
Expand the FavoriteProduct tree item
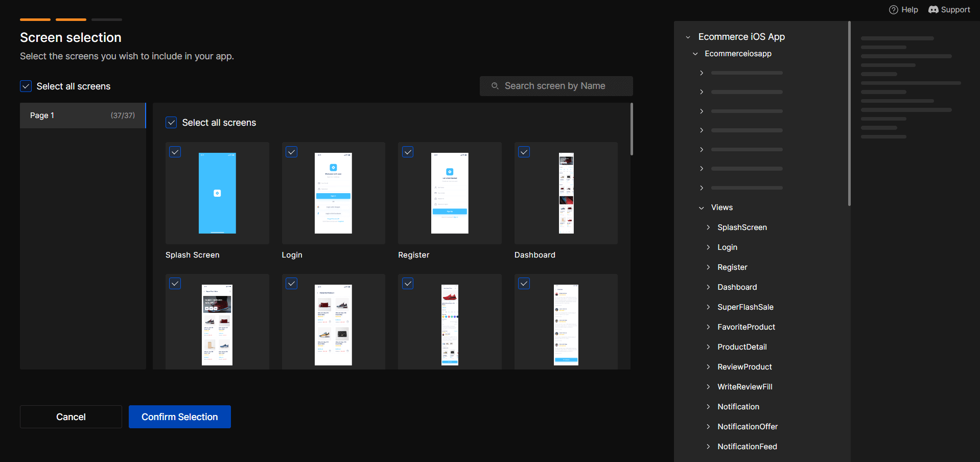coord(708,327)
